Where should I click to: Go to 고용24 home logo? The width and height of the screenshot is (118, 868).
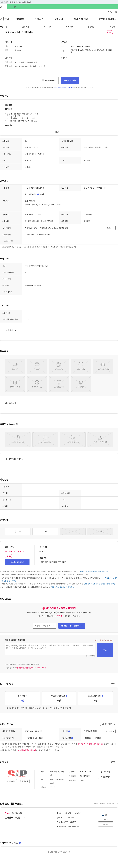[x=5, y=19]
